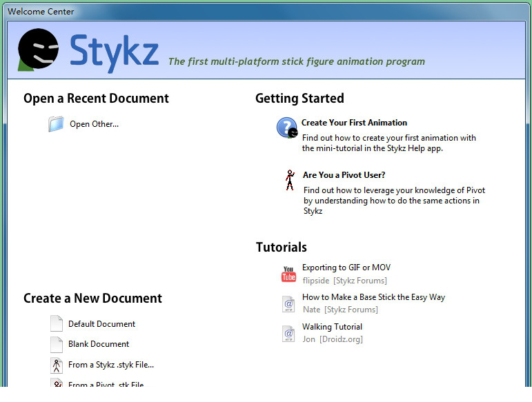
Task: Open Create Your First Animation tutorial
Action: 354,123
